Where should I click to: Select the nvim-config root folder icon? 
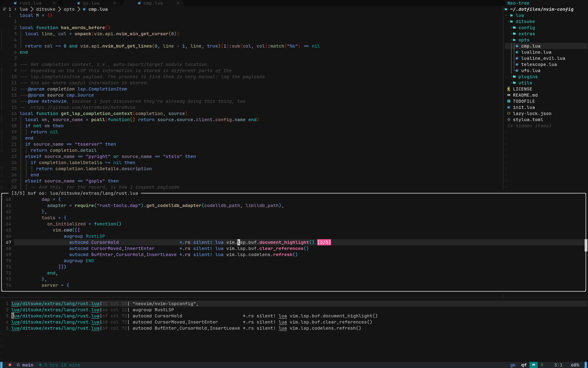pyautogui.click(x=506, y=9)
